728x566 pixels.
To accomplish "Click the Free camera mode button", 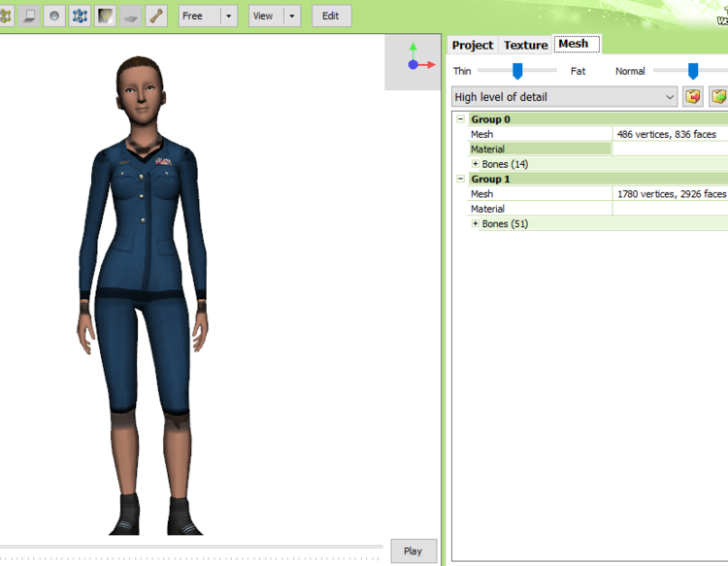I will [200, 16].
